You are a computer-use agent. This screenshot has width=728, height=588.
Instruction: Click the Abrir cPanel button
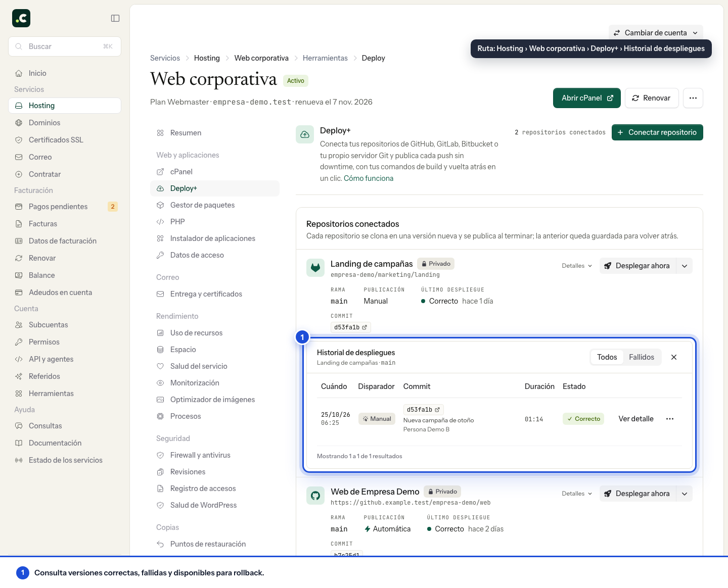587,98
